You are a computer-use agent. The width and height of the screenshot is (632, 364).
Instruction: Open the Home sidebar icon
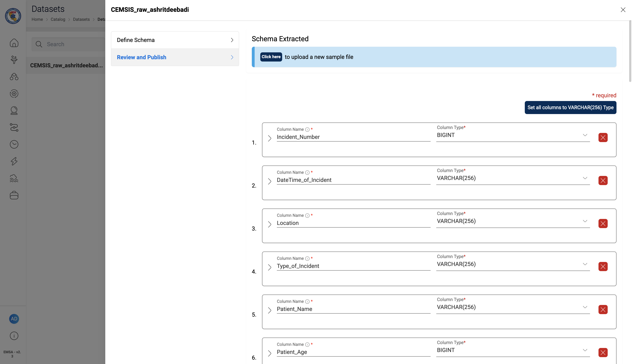(14, 43)
